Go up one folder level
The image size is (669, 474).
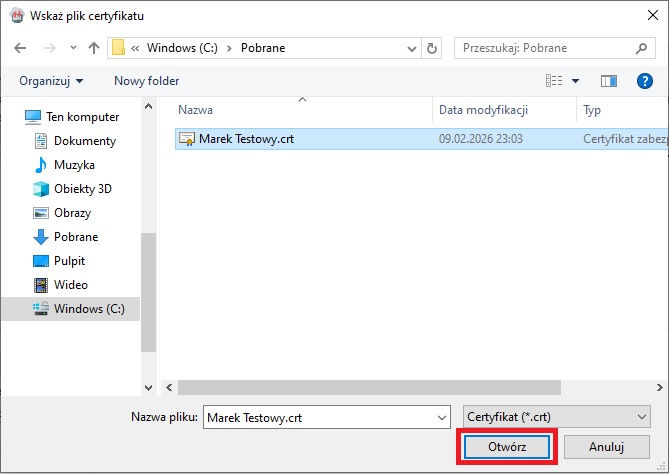tap(93, 47)
